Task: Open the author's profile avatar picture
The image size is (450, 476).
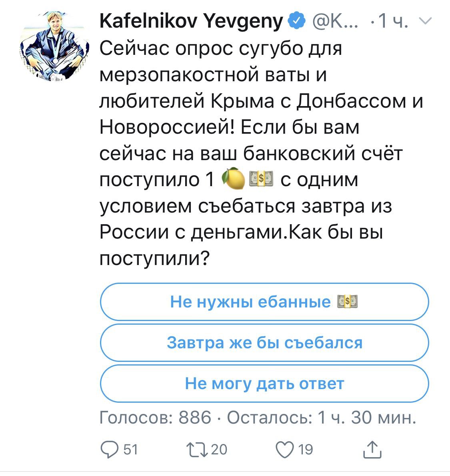Action: pos(53,47)
